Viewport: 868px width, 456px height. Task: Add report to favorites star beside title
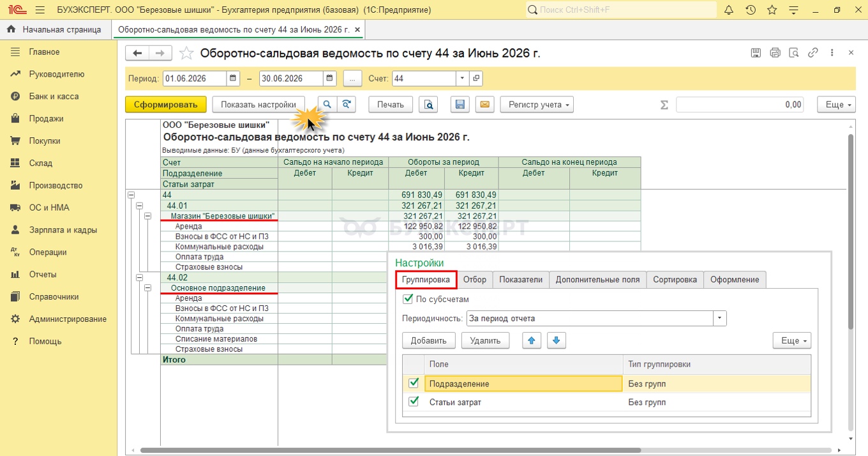(x=186, y=53)
